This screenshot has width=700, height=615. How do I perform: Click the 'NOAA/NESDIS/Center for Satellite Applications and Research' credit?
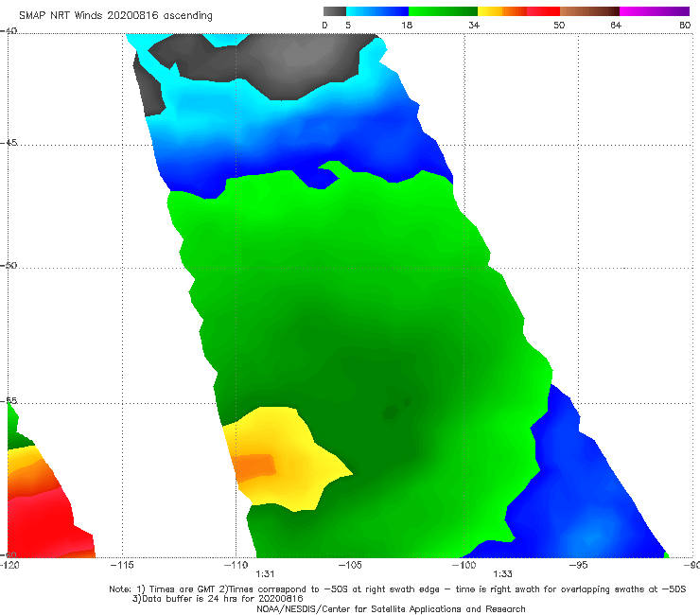pyautogui.click(x=391, y=609)
